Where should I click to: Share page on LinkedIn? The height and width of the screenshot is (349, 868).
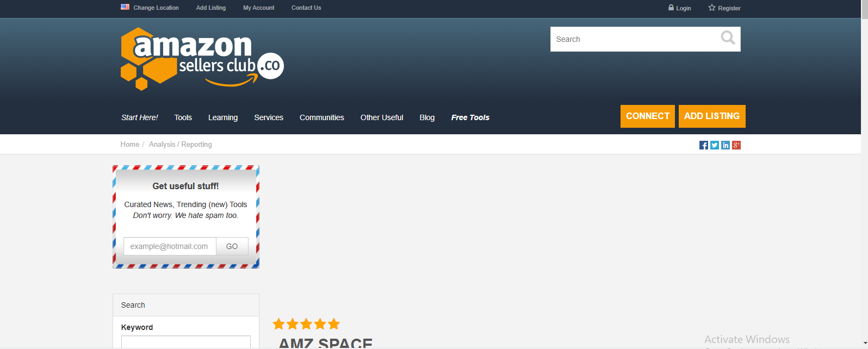[726, 145]
